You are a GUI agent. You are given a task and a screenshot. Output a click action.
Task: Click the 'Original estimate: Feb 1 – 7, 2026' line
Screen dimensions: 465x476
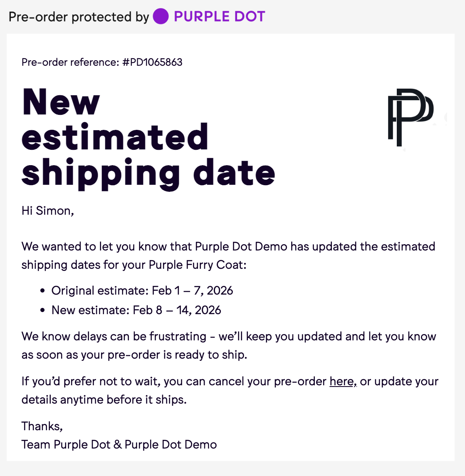(x=142, y=290)
